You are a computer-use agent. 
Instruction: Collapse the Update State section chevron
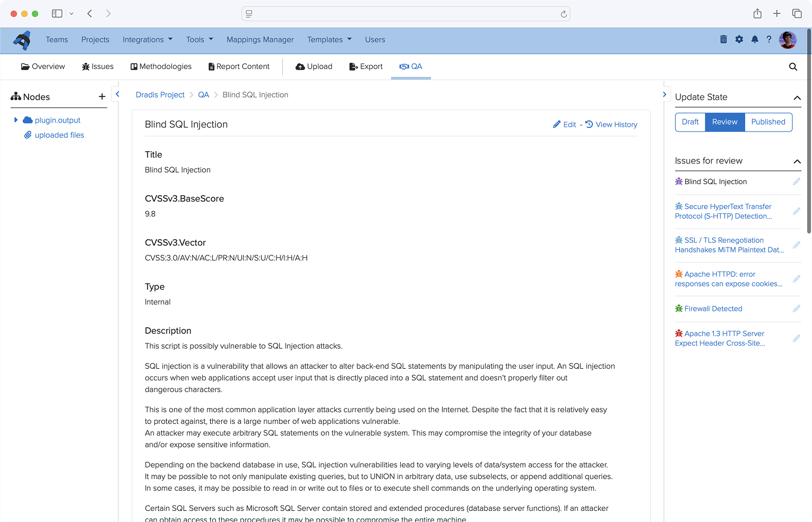click(x=797, y=98)
